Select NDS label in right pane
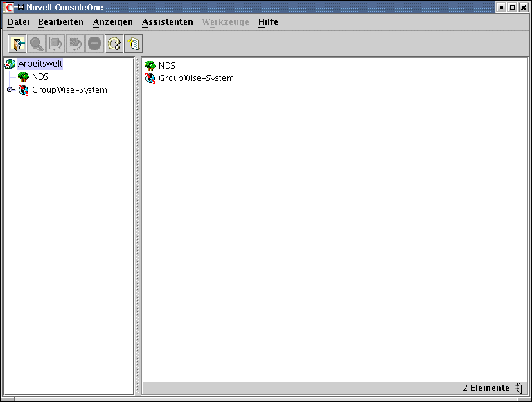This screenshot has height=402, width=532. 167,66
